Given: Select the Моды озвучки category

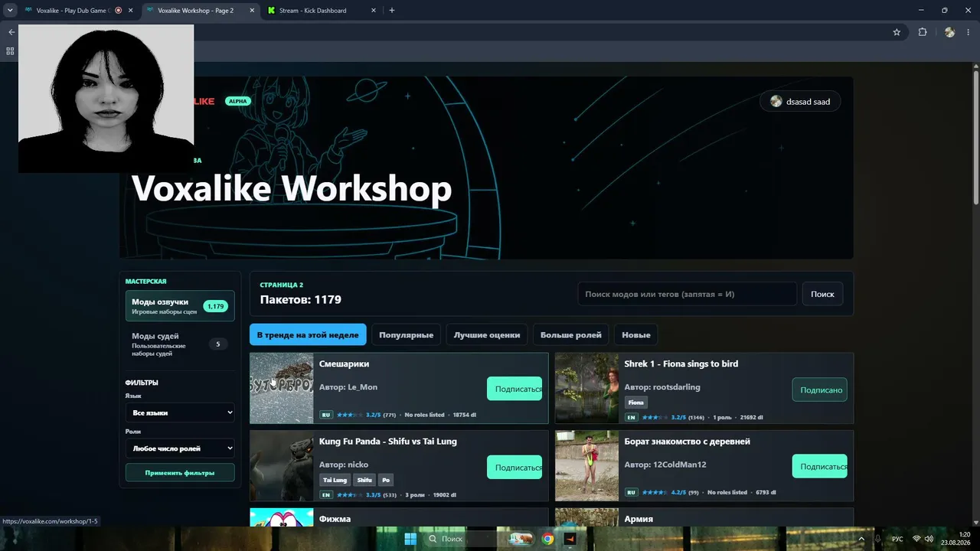Looking at the screenshot, I should tap(180, 306).
